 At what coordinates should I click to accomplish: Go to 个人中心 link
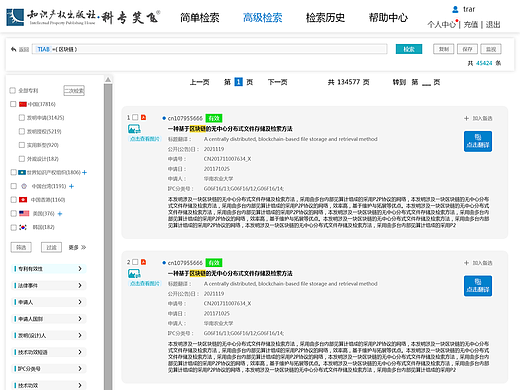coord(442,25)
